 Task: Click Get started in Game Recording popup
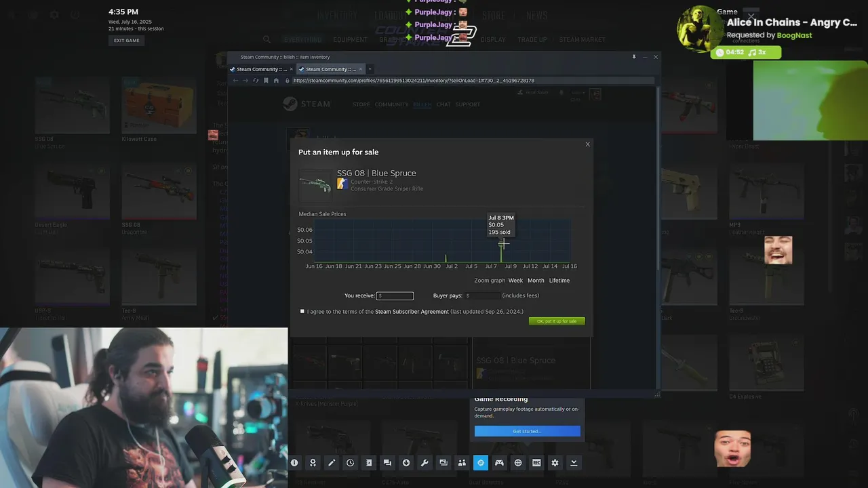coord(528,431)
